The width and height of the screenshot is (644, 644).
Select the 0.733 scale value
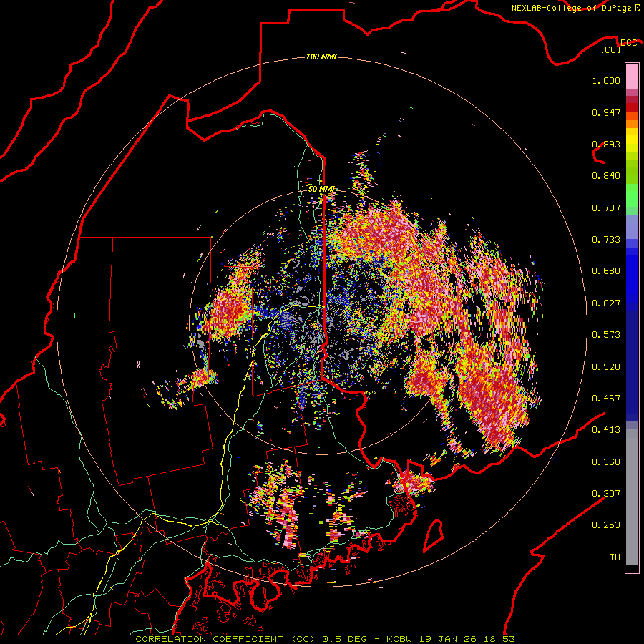click(x=606, y=240)
